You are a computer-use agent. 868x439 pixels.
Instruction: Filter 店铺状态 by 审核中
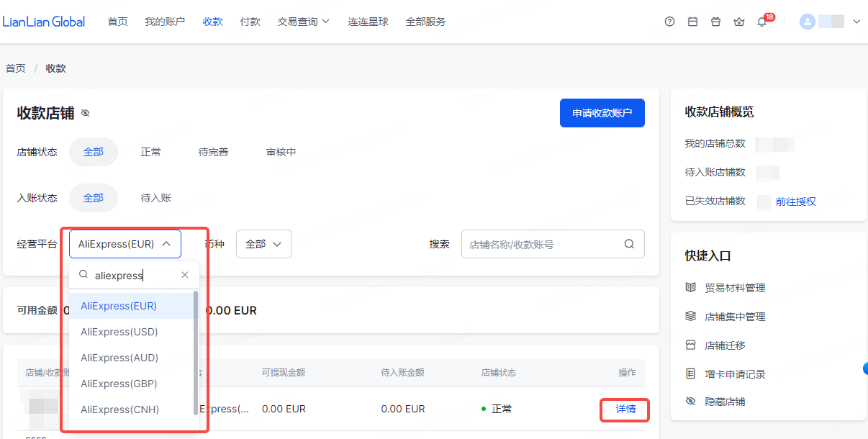tap(281, 152)
